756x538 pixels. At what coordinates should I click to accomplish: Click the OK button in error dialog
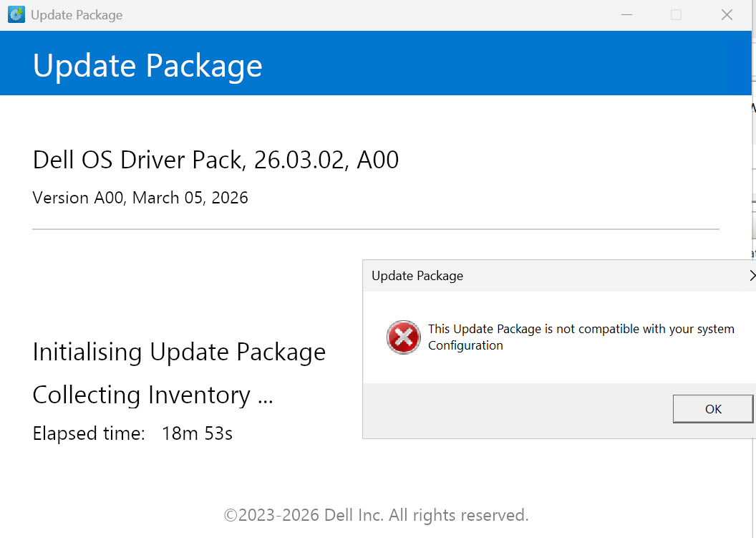[712, 408]
